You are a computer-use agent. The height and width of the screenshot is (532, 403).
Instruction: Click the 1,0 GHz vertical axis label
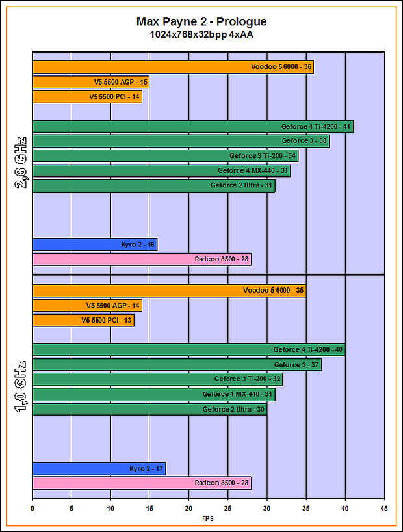[20, 387]
